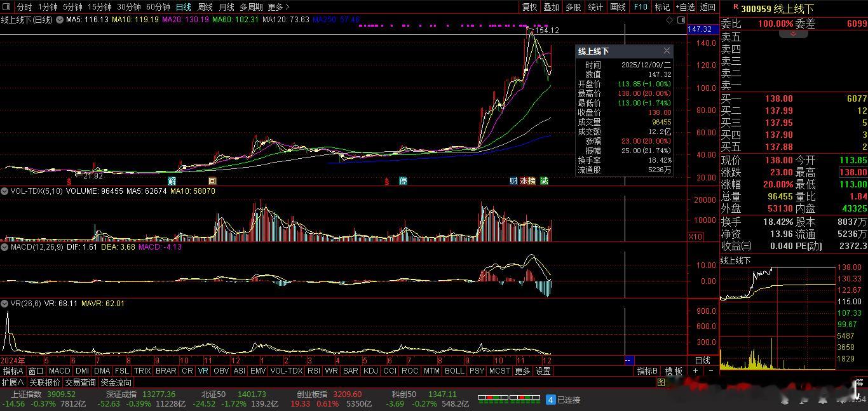Open the 模板 template tab
This screenshot has height=411, width=868.
coord(674,370)
